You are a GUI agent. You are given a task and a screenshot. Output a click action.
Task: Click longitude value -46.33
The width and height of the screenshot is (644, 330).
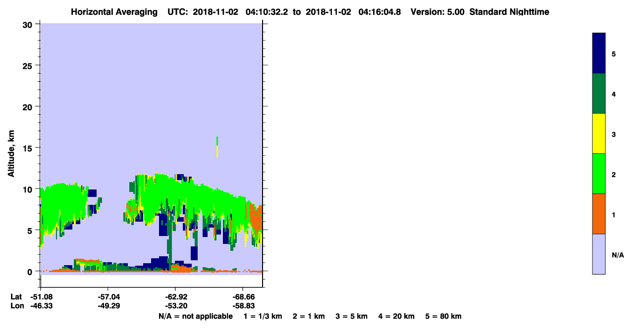pos(41,306)
